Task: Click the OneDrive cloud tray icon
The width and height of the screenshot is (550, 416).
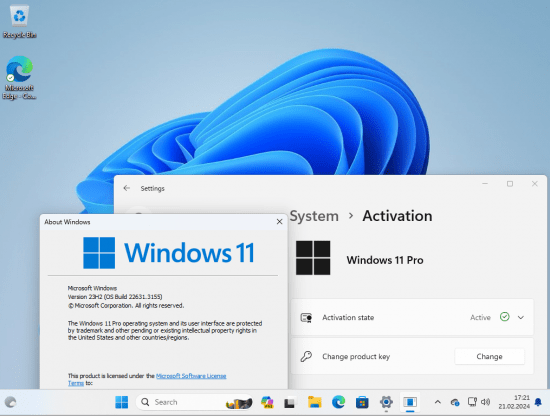Action: 455,402
